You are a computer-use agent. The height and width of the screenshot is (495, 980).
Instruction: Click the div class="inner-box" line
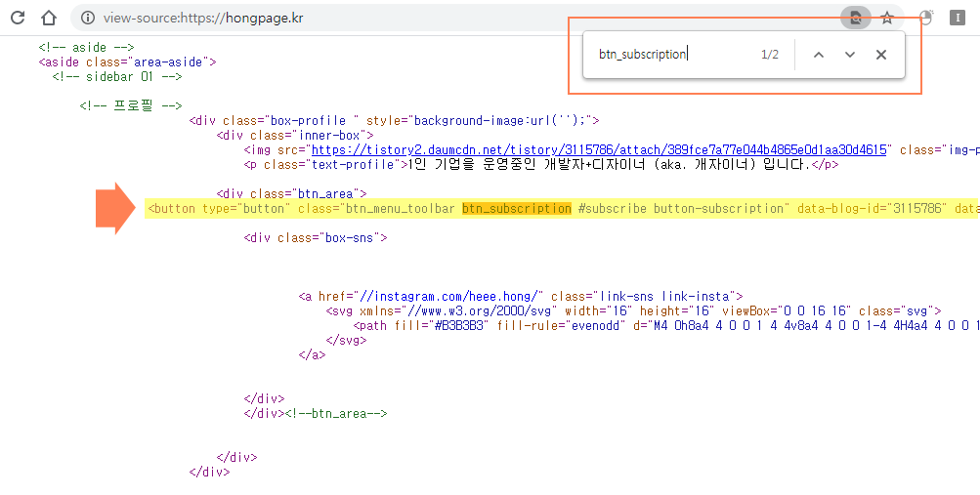(295, 135)
